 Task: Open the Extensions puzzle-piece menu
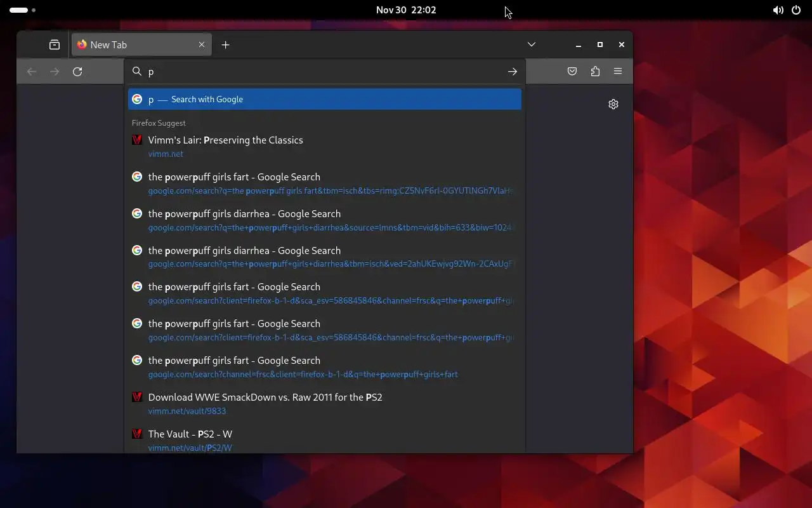click(x=595, y=72)
